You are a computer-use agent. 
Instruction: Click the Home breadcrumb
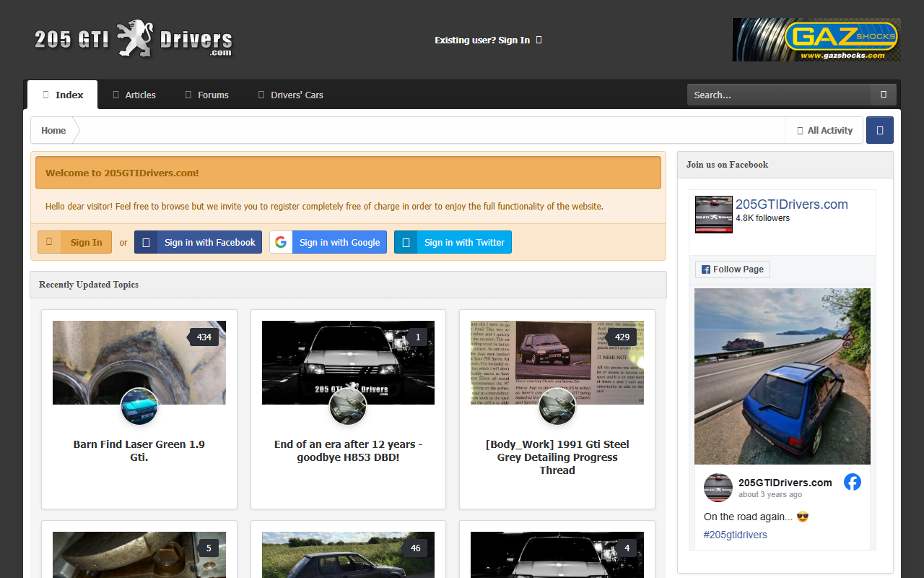(53, 131)
